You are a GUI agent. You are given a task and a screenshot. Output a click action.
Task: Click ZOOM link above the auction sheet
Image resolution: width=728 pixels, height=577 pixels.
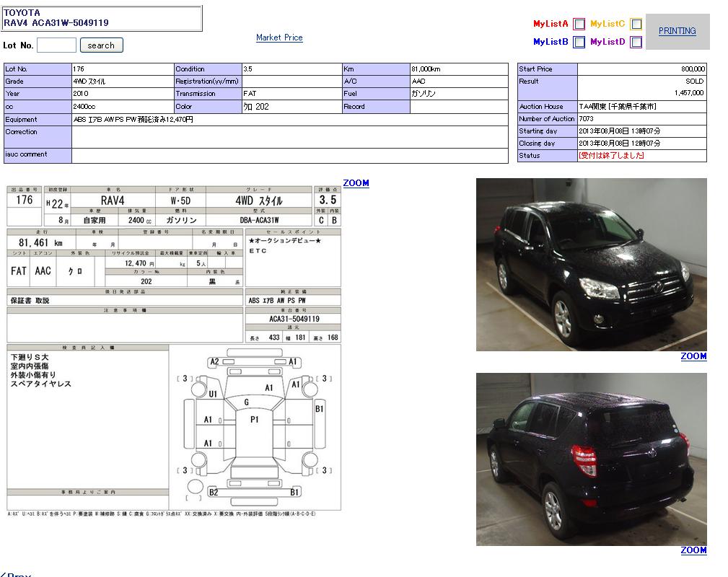click(x=356, y=183)
